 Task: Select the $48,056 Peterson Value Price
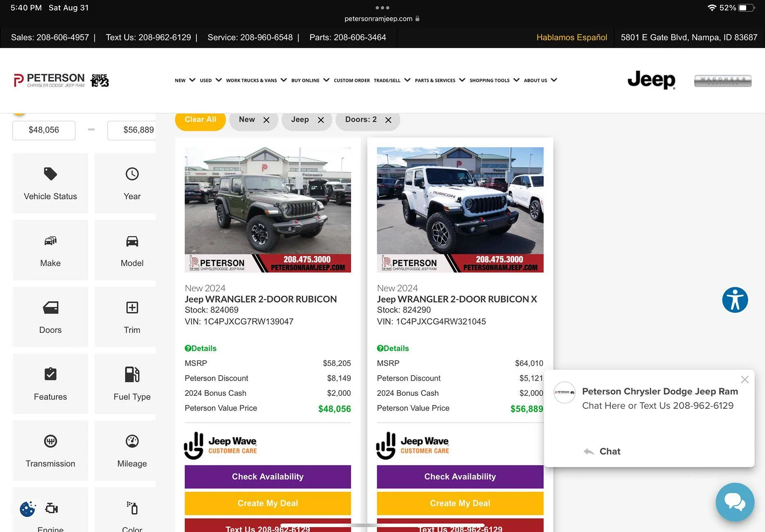click(x=334, y=409)
